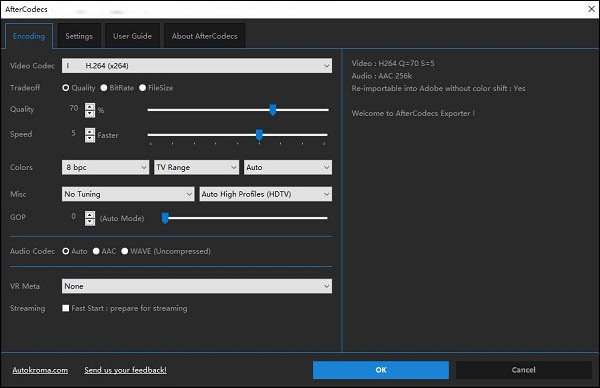Open the User Guide tab
Viewport: 600px width, 388px height.
(x=132, y=36)
